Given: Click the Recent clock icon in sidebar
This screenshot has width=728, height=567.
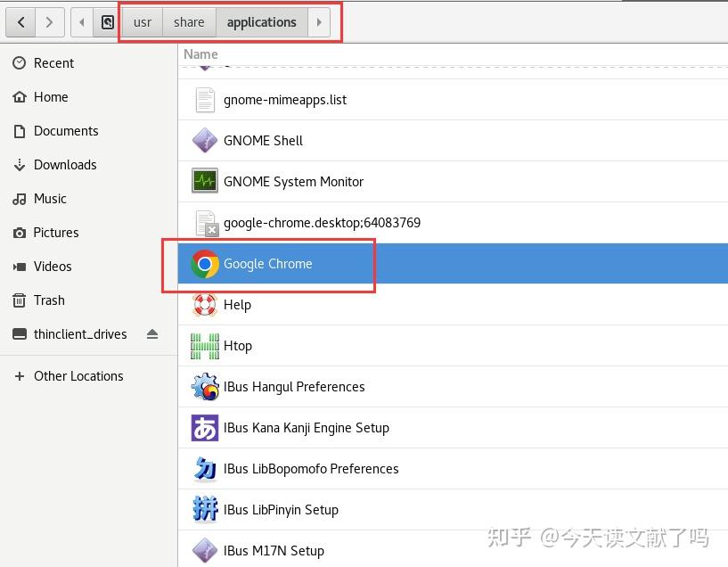Looking at the screenshot, I should (x=20, y=62).
